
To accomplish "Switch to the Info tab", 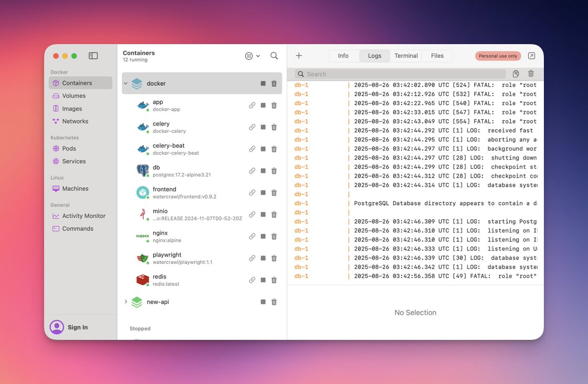I will 343,56.
